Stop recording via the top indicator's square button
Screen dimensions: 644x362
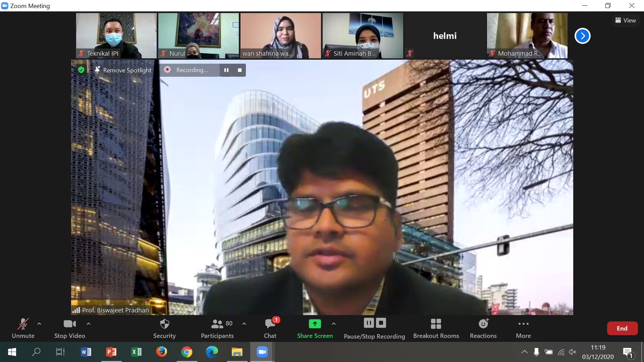pyautogui.click(x=239, y=70)
